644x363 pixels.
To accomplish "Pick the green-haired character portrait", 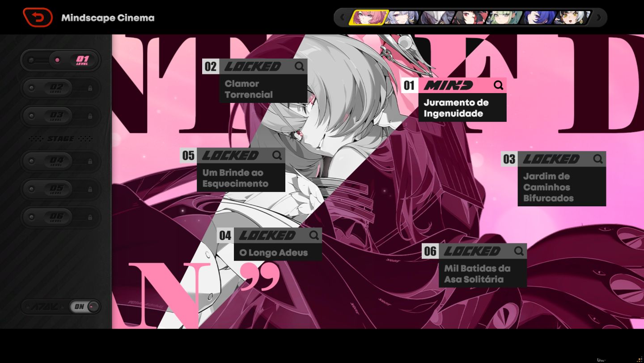I will pos(504,17).
